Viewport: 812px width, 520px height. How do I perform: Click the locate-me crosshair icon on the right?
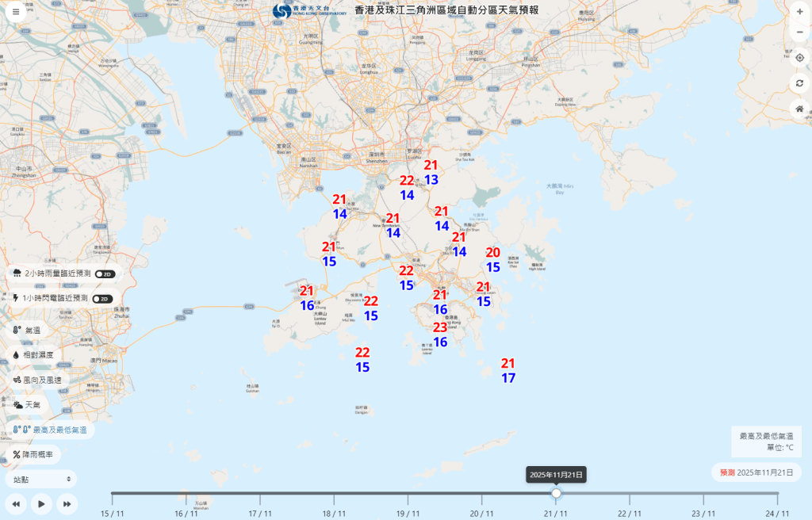800,58
